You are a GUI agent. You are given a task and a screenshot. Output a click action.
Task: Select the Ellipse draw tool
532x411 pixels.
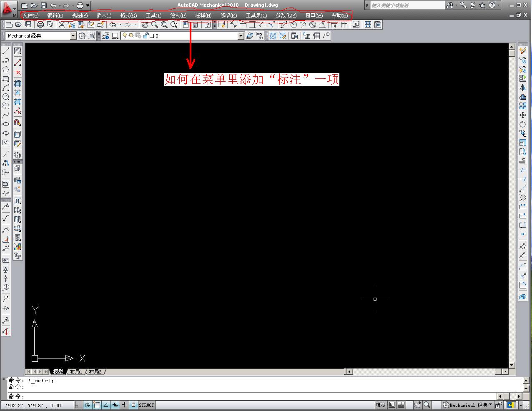6,124
